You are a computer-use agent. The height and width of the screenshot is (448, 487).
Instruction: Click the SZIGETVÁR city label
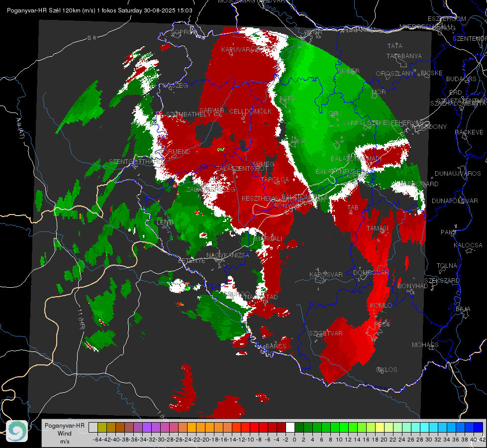(325, 333)
